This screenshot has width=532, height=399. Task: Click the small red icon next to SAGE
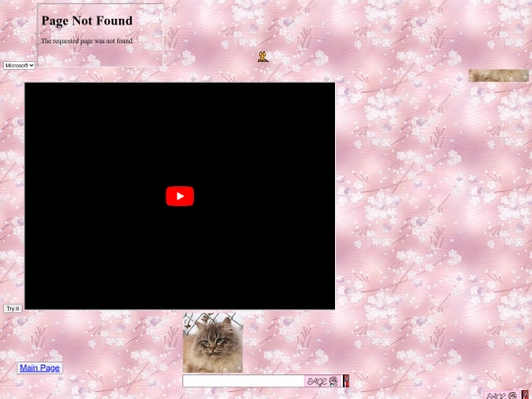coord(346,381)
